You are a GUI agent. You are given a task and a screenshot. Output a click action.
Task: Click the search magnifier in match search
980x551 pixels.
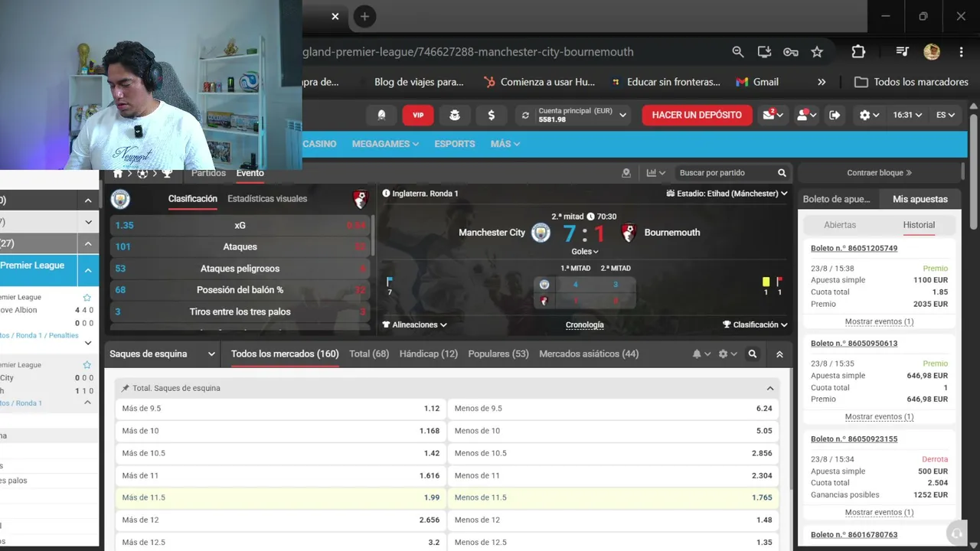pos(782,173)
